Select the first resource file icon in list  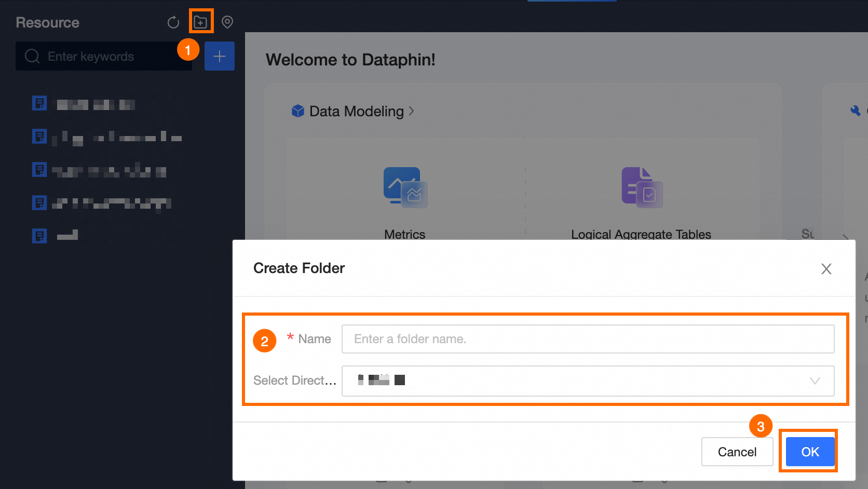click(39, 103)
